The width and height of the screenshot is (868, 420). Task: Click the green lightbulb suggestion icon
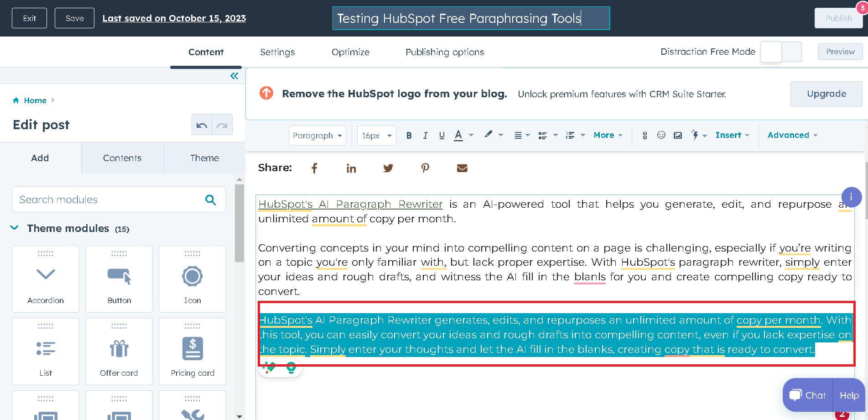tap(291, 367)
